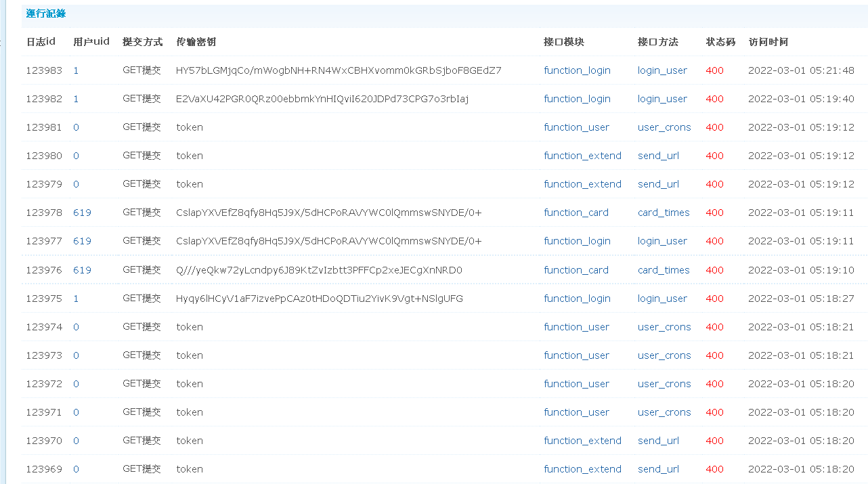Select log id cell 123975
868x484 pixels.
click(x=44, y=299)
